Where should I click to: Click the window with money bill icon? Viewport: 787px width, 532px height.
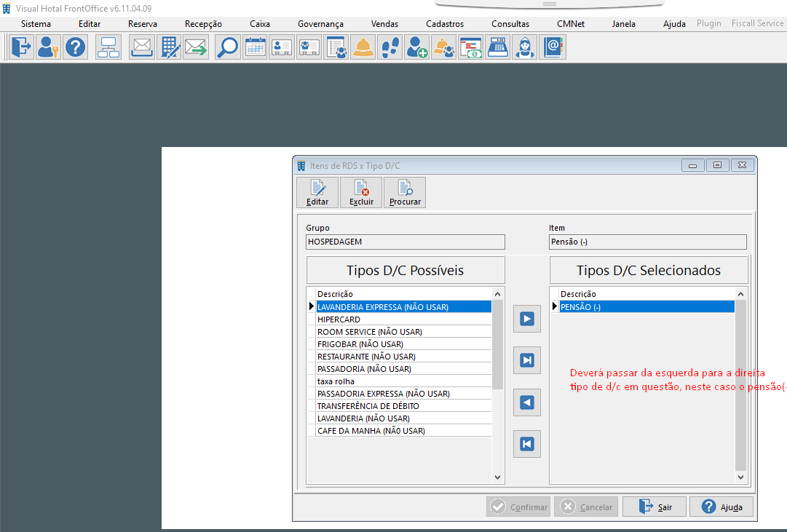click(x=471, y=47)
